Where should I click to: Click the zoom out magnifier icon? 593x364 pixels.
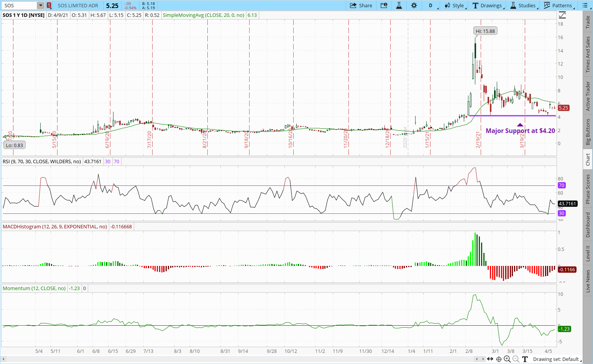tap(516, 359)
